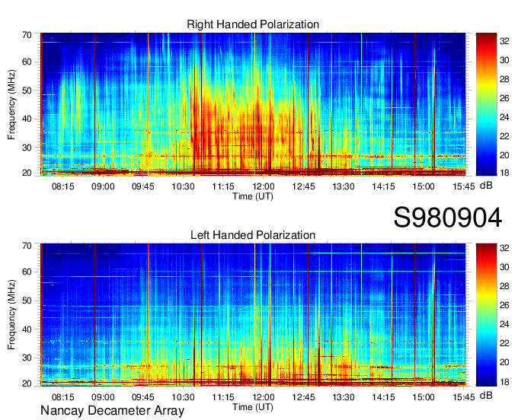Click 50 frequency tick on Right Handed plot

[27, 91]
